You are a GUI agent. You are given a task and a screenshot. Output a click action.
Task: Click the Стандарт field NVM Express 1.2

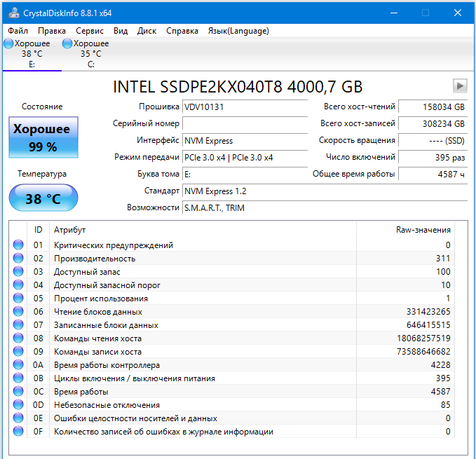point(325,191)
